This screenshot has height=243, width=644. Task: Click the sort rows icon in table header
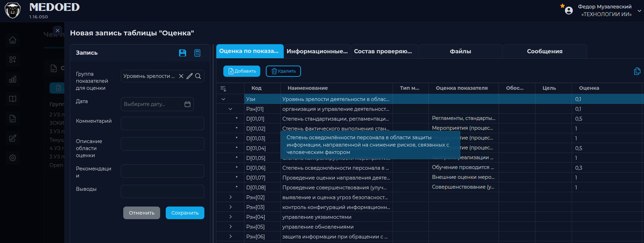[223, 88]
